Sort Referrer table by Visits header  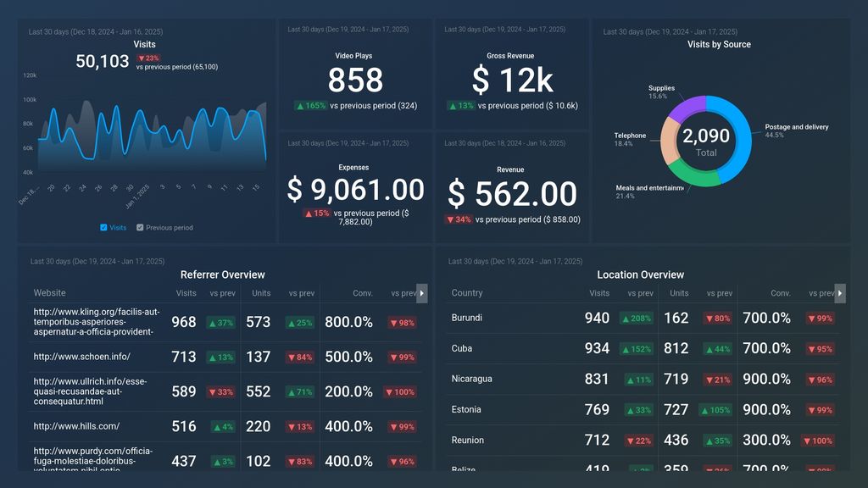pos(186,293)
